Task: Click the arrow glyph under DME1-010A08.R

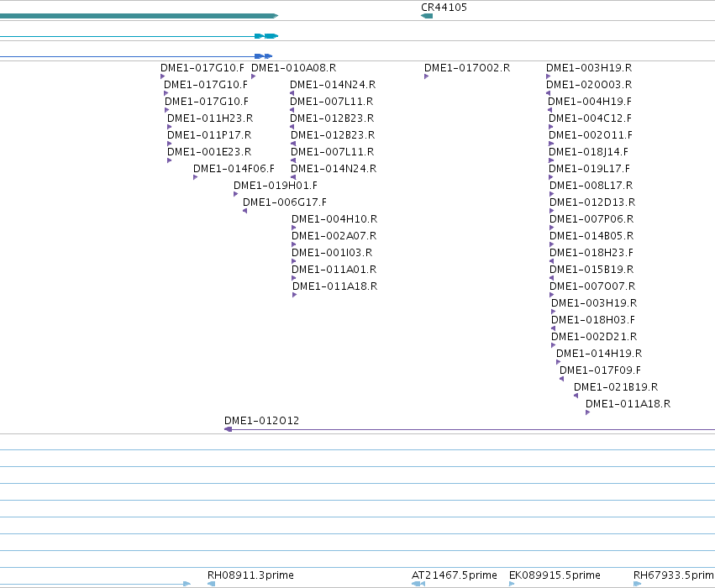Action: (x=254, y=76)
